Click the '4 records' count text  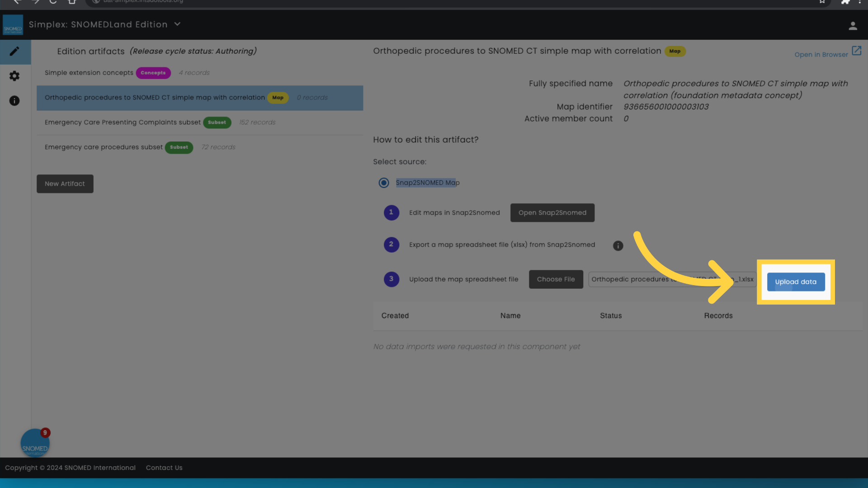(x=194, y=73)
